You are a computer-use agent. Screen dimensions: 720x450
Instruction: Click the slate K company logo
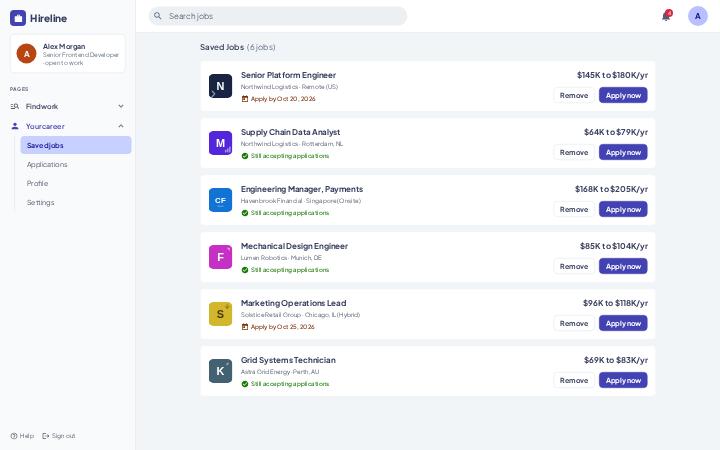(220, 371)
